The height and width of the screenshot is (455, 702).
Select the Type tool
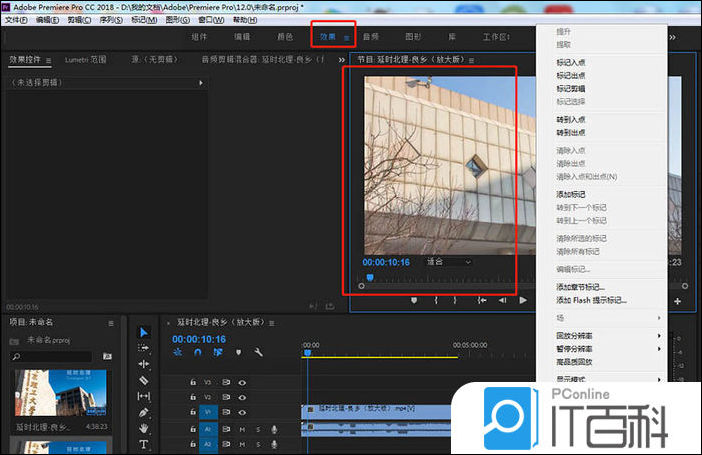tap(143, 444)
